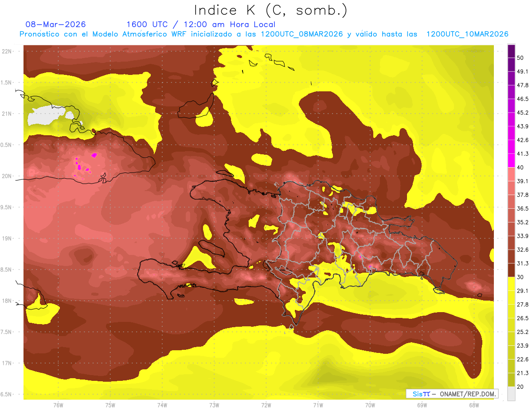The image size is (532, 411).
Task: Click the '33.9' colorbar label
Action: click(x=523, y=236)
